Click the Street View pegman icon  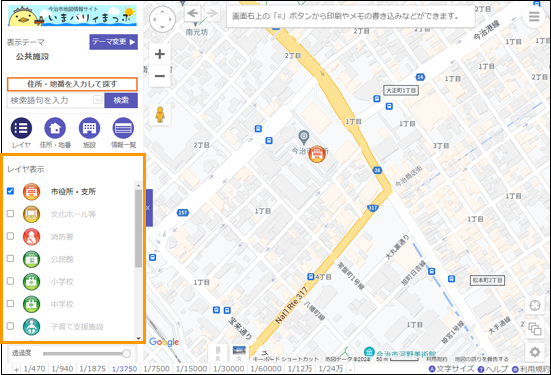point(160,115)
